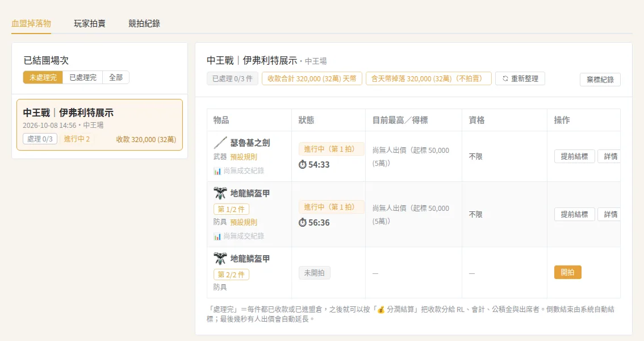The height and width of the screenshot is (341, 644).
Task: Open 詳情 for 瑟魯基之劍
Action: (609, 156)
